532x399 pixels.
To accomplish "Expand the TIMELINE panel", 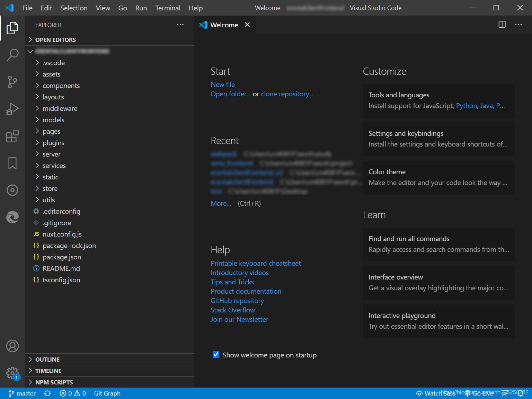I will click(109, 371).
